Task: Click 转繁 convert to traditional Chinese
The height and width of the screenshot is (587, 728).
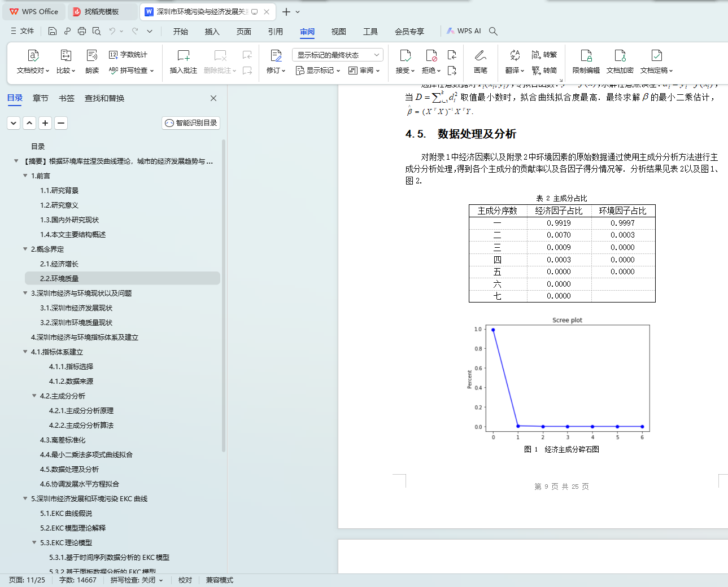Action: point(544,55)
